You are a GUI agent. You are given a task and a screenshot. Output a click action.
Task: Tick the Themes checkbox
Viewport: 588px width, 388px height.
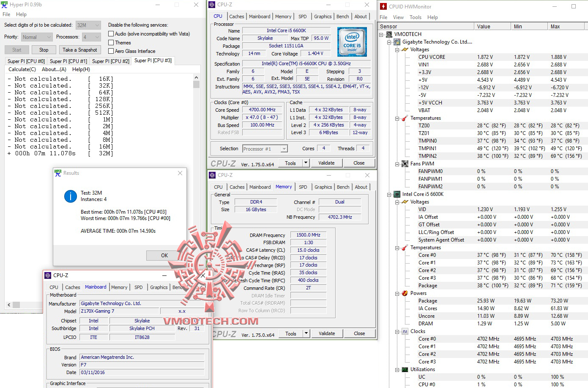111,43
